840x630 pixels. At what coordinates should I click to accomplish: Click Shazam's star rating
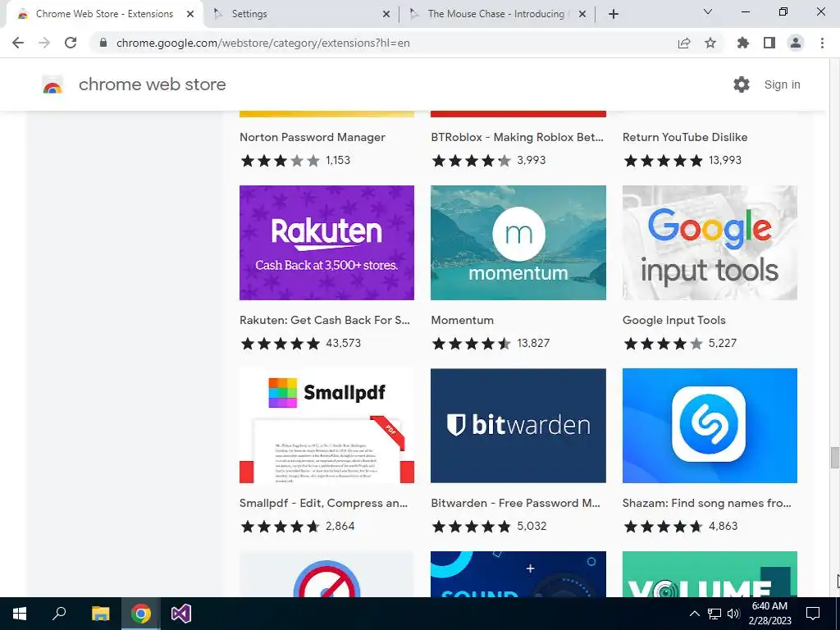(x=663, y=526)
